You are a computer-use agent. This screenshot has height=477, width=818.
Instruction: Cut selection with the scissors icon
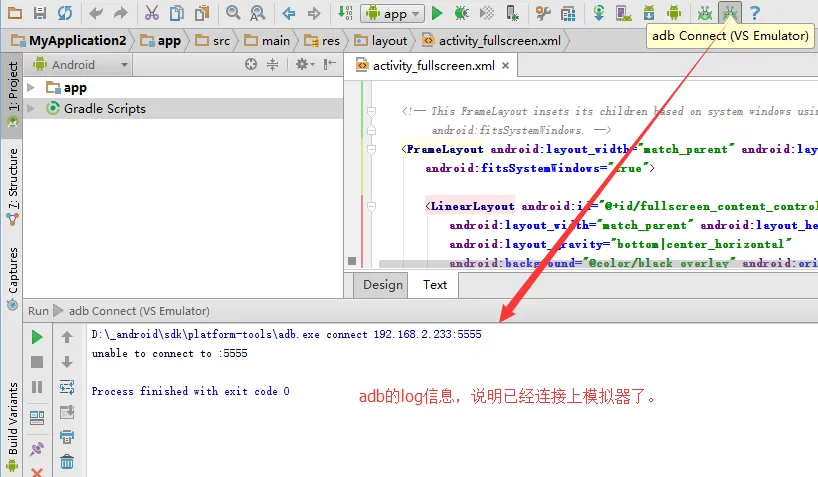151,13
